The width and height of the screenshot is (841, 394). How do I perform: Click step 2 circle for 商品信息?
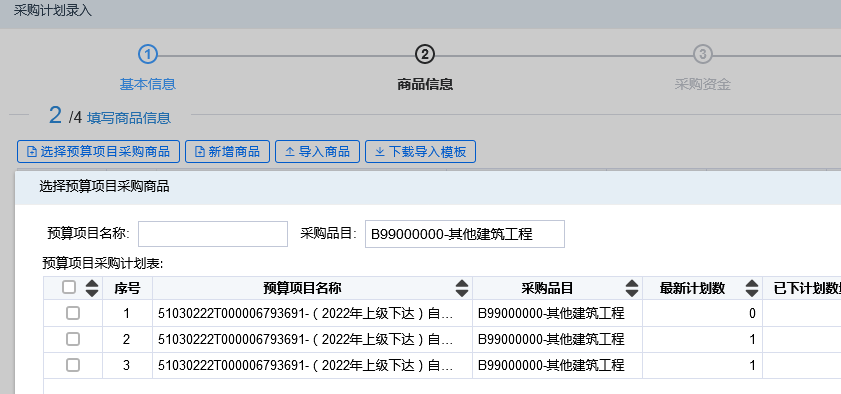tap(425, 54)
